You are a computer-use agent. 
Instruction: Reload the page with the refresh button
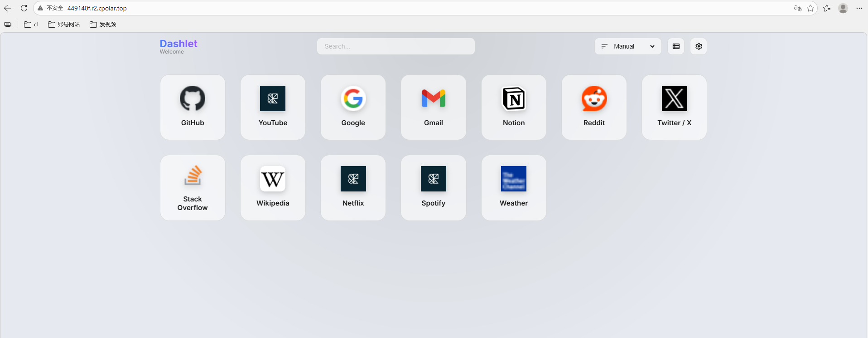(24, 8)
